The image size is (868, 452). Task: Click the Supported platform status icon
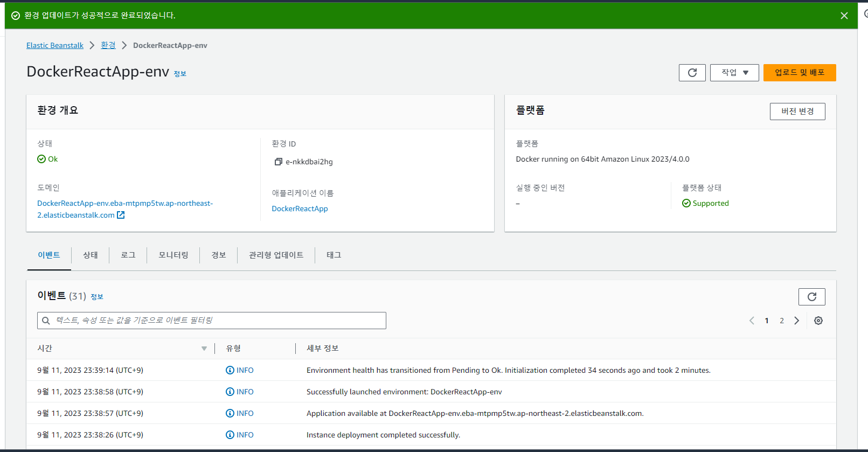click(686, 203)
